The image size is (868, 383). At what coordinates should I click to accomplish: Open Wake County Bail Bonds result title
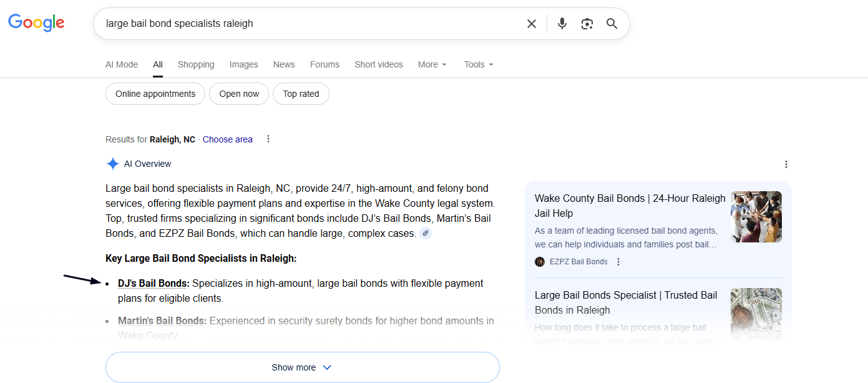(x=630, y=206)
